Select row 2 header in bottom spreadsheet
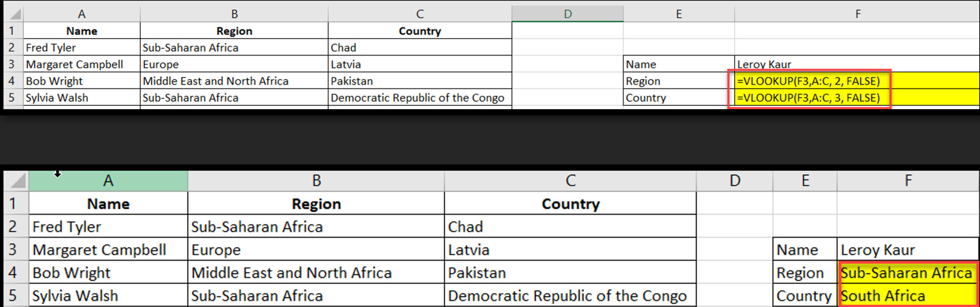Screen dimensions: 980x307 (x=16, y=226)
